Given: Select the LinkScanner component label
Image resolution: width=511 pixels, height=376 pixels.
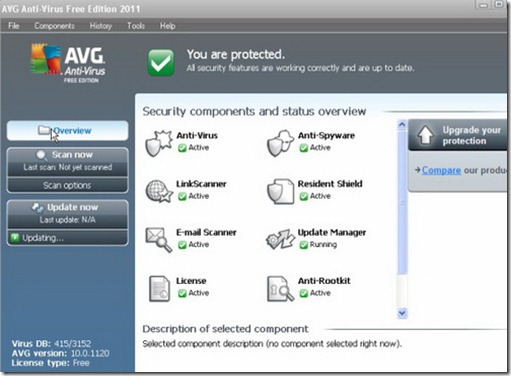Looking at the screenshot, I should click(x=201, y=184).
